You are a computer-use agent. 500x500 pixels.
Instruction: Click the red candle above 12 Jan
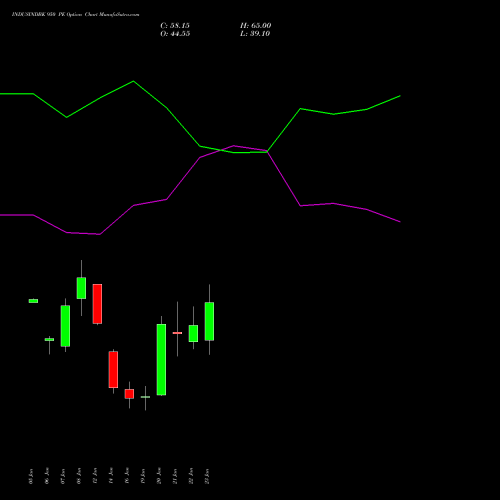click(97, 304)
